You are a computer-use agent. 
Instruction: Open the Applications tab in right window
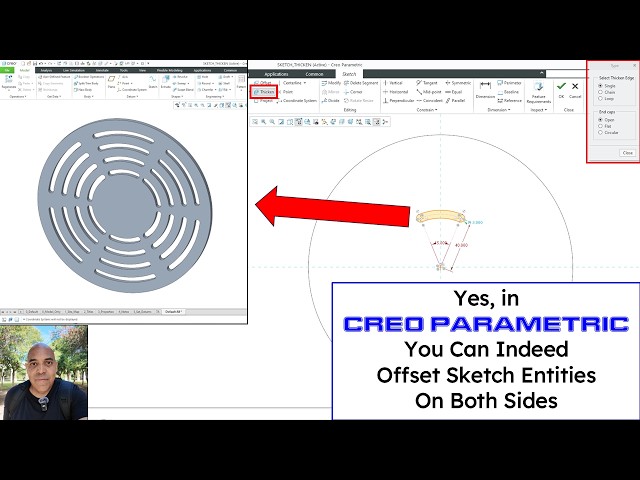tap(276, 74)
